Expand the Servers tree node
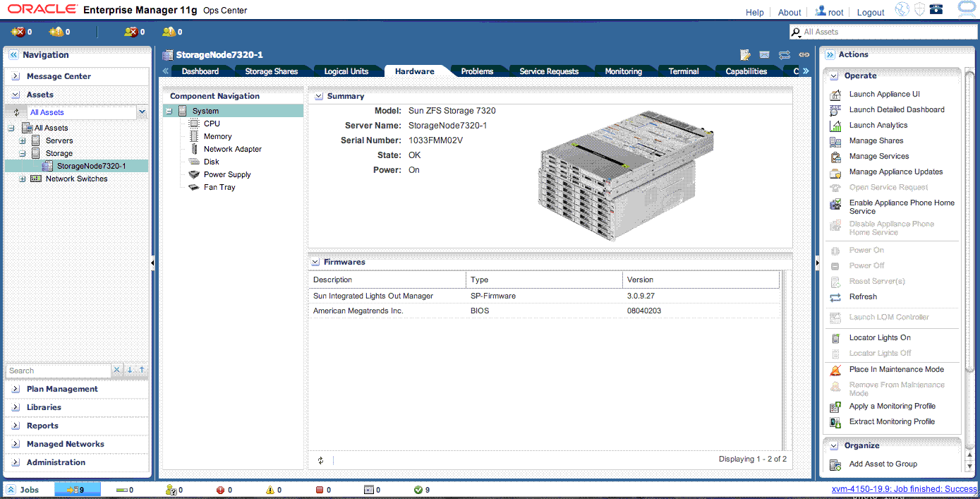Image resolution: width=980 pixels, height=499 pixels. pos(23,141)
